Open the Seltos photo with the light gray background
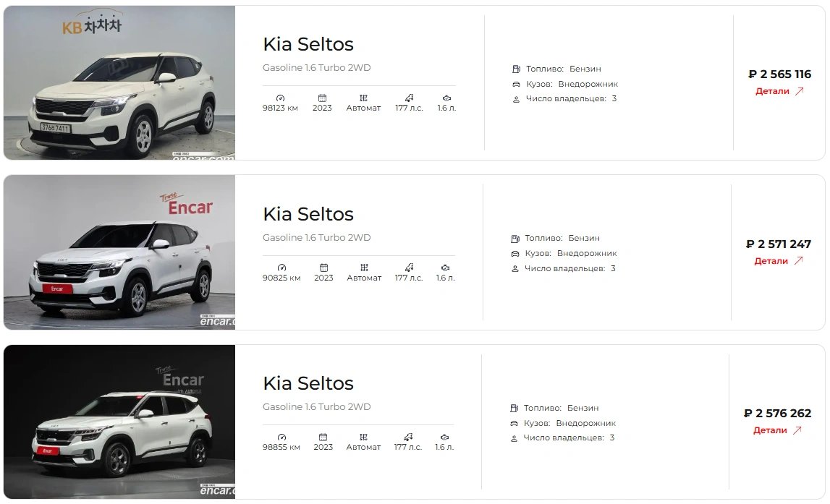The height and width of the screenshot is (504, 830). 119,252
